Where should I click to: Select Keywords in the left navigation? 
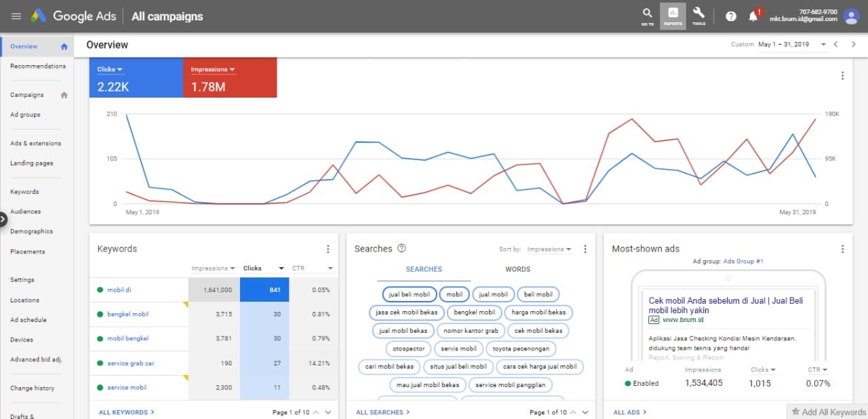(x=24, y=192)
